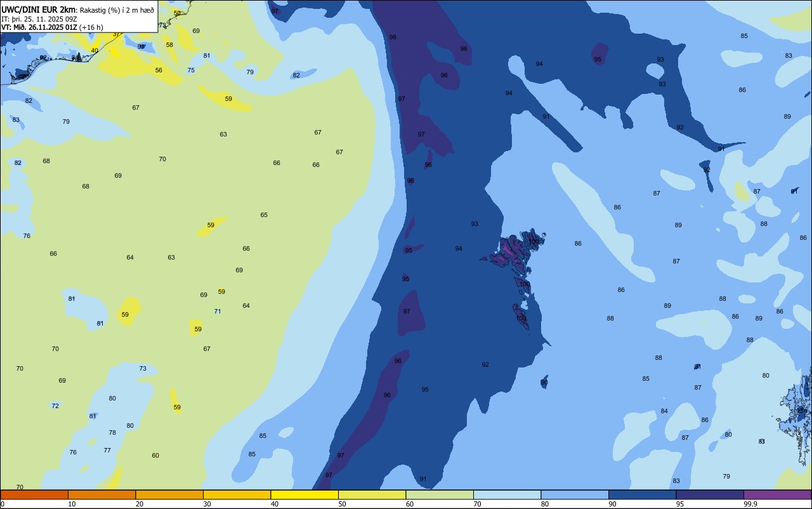This screenshot has height=509, width=812.
Task: Click the map value '60'
Action: 155,456
